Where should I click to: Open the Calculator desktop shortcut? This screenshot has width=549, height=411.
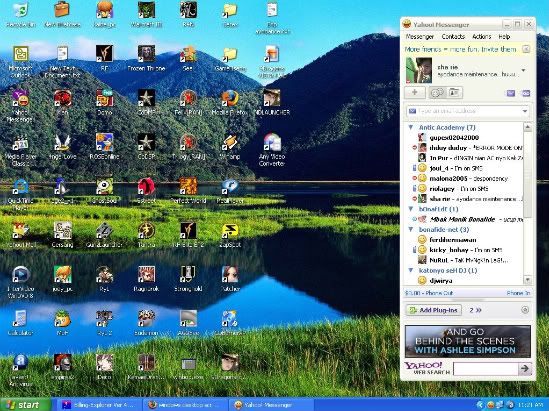pyautogui.click(x=20, y=322)
